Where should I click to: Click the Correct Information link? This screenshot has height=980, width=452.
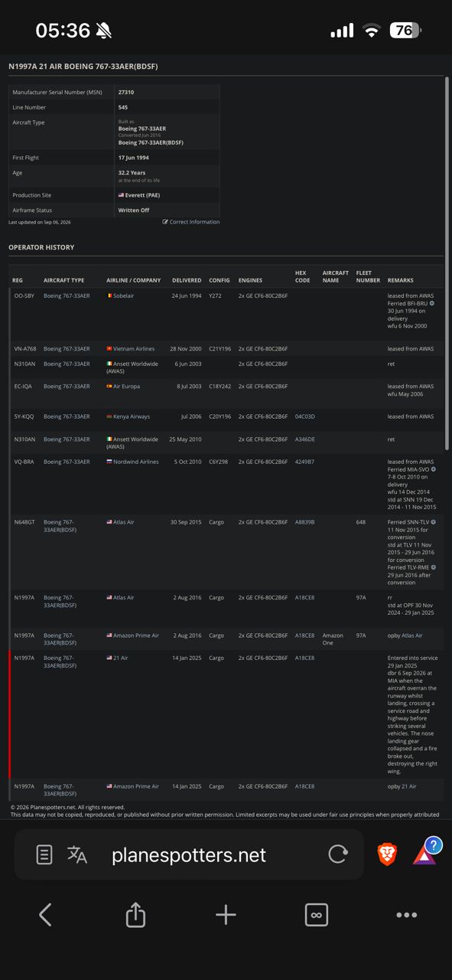click(191, 222)
